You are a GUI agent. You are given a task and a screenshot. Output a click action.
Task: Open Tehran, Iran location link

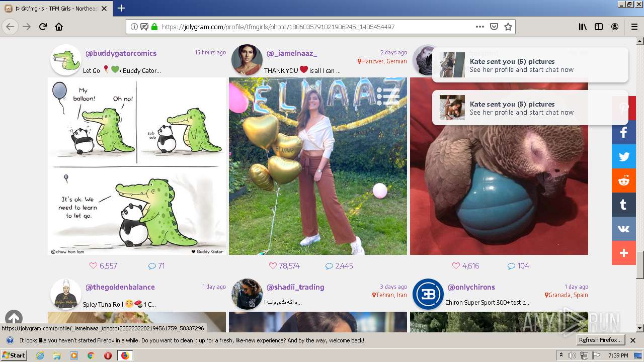point(389,295)
